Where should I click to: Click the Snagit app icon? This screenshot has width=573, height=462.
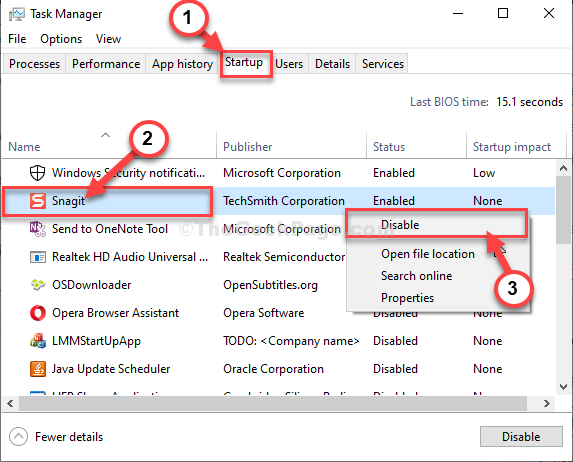pos(38,201)
